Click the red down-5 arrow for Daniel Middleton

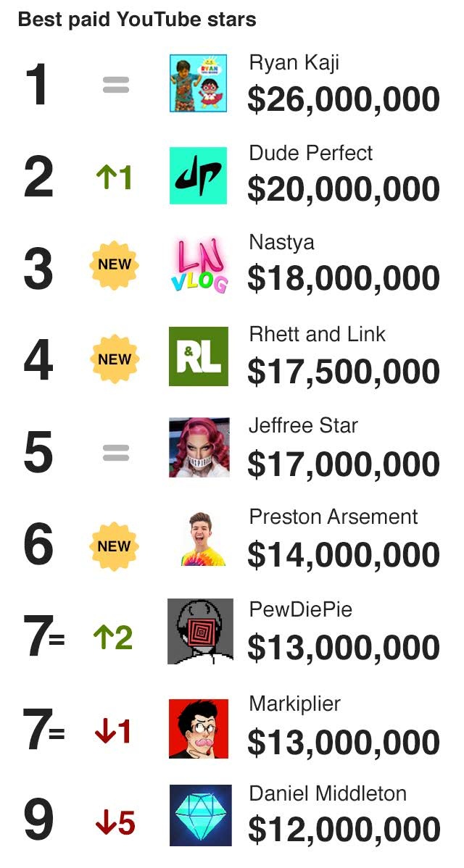(x=115, y=824)
